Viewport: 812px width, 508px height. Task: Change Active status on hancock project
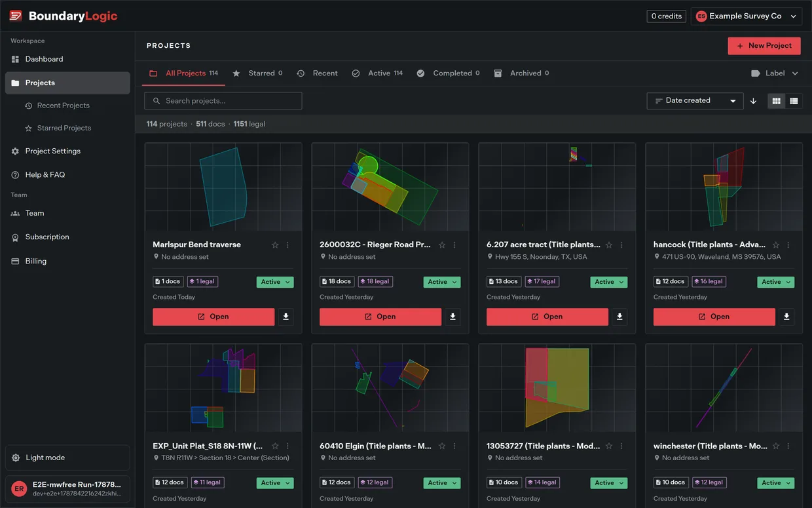pos(776,282)
